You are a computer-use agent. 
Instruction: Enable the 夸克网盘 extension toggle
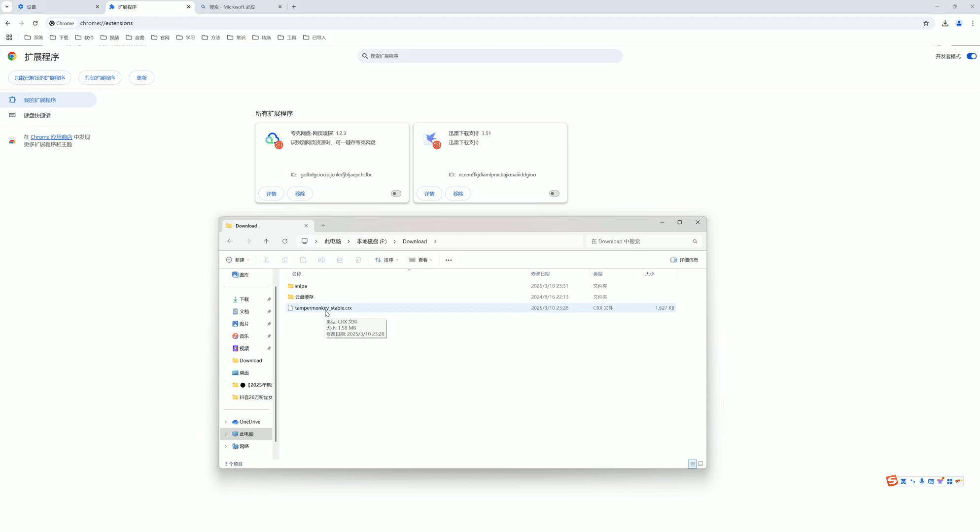(396, 194)
